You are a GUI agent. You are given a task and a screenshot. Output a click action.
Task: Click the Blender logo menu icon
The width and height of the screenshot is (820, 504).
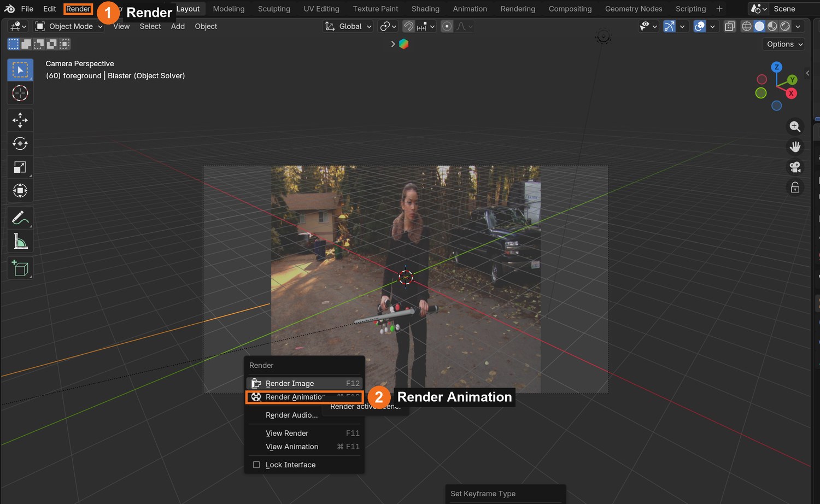9,9
